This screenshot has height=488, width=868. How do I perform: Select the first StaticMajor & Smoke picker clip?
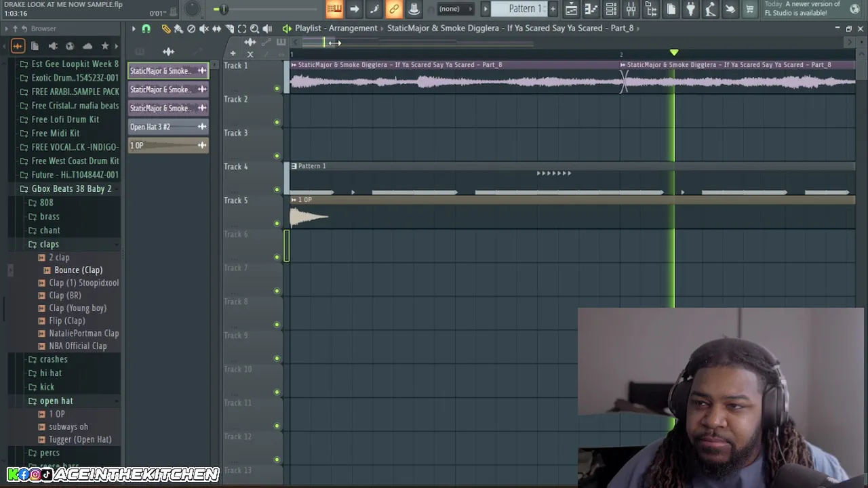(168, 70)
